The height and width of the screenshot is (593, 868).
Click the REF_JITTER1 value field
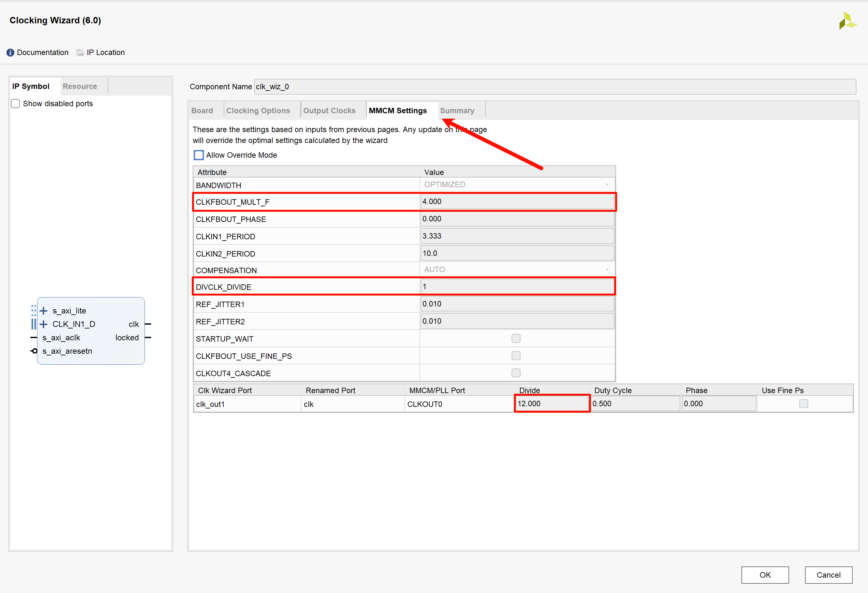point(517,304)
